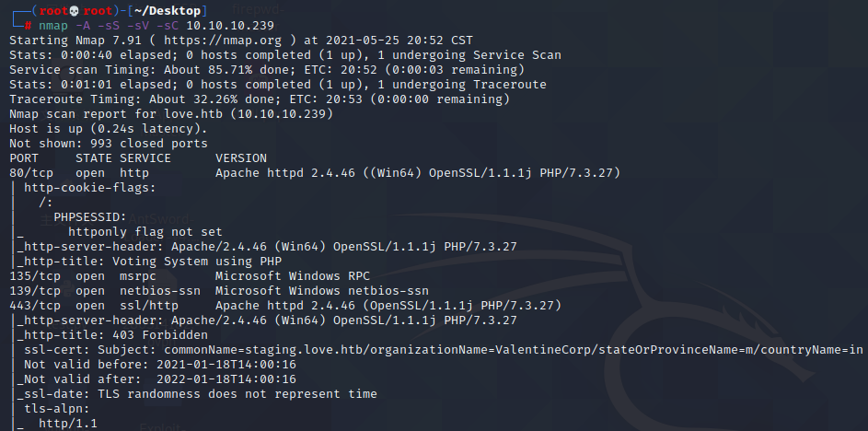Click the PHPSESSID cookie name
The width and height of the screenshot is (868, 431).
click(x=89, y=217)
